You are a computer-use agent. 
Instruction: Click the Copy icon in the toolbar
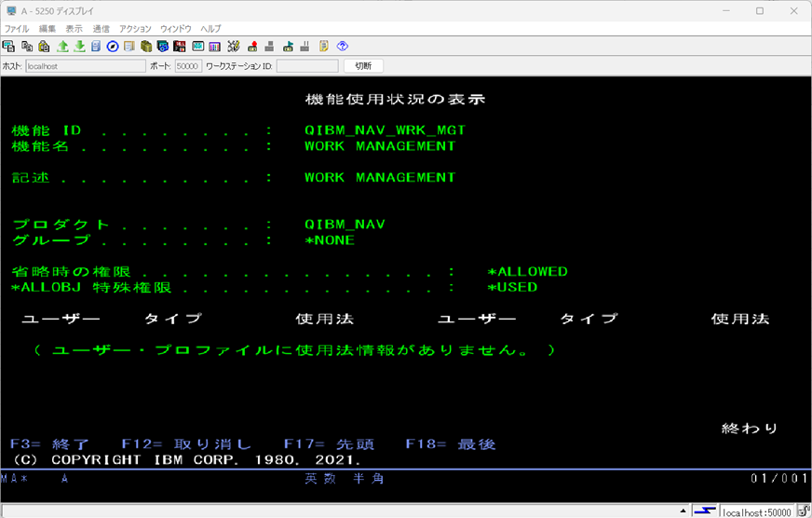pos(26,46)
